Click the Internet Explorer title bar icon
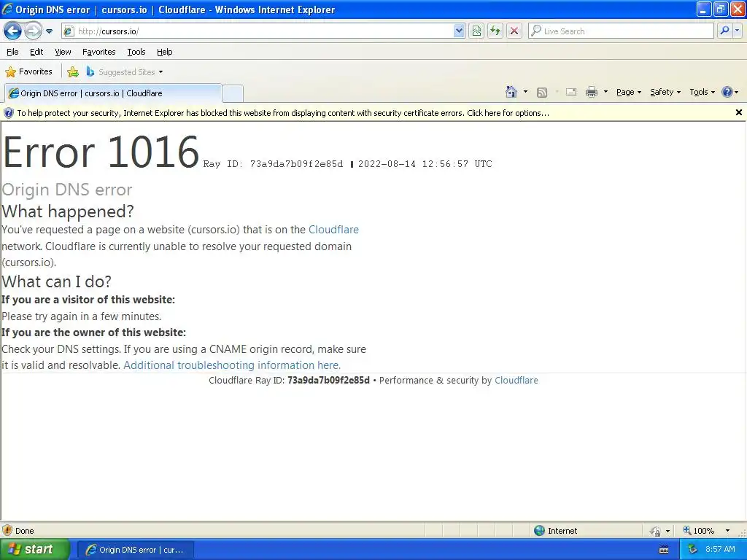747x560 pixels. tap(7, 9)
